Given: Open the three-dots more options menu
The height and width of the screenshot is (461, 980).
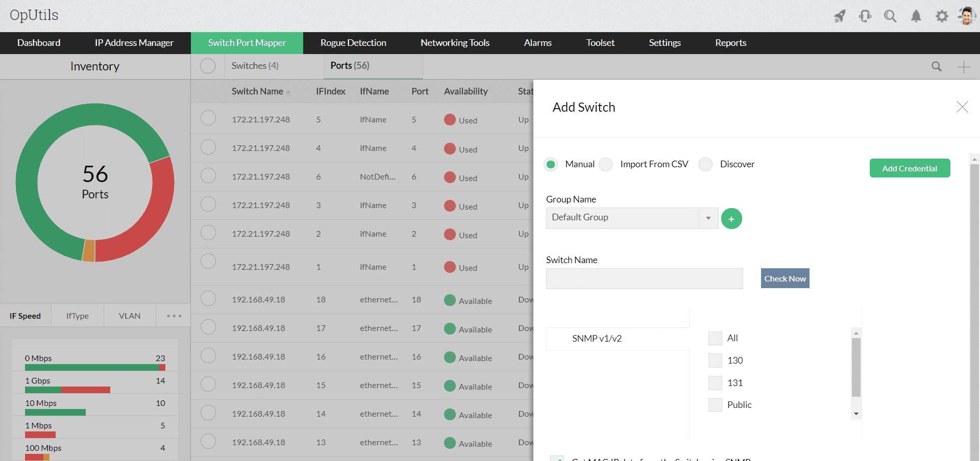Looking at the screenshot, I should (174, 316).
